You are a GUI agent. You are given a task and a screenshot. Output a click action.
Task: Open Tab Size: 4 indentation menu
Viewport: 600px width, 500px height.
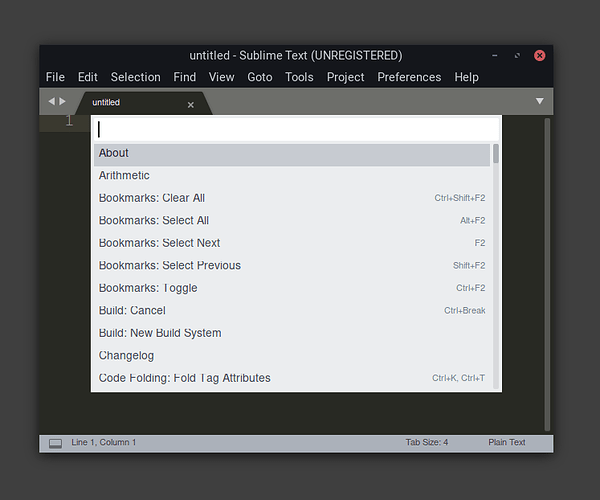(x=427, y=442)
